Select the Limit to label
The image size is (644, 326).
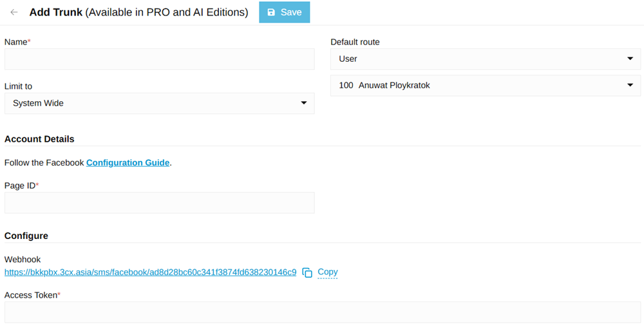19,86
